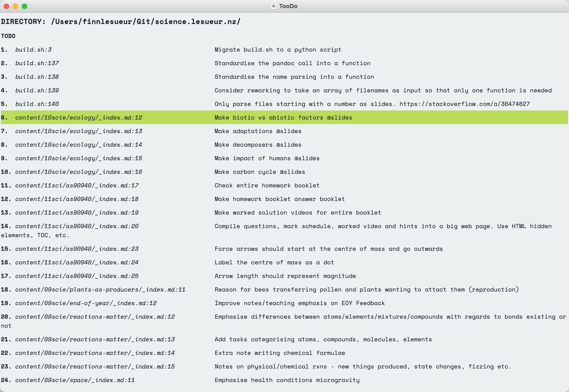Screen dimensions: 569x392
Task: Select the highlighted biotic vs abiotic factors row
Action: tap(283, 118)
